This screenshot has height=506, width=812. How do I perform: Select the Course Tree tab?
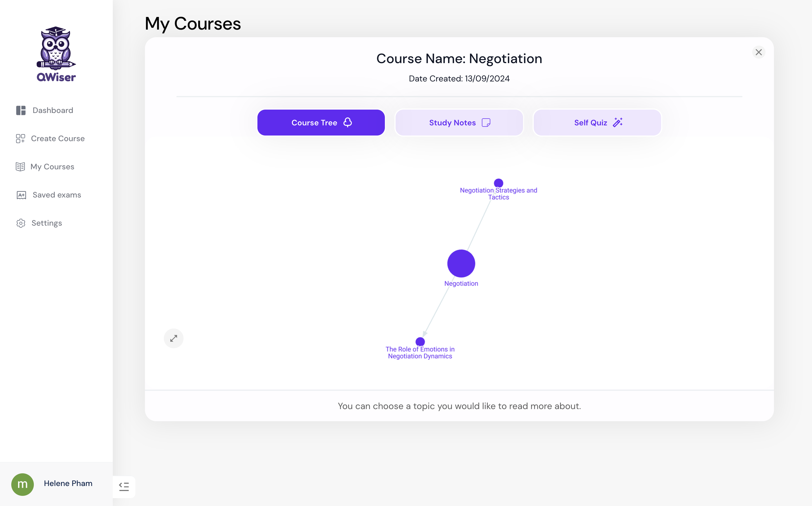pyautogui.click(x=321, y=123)
